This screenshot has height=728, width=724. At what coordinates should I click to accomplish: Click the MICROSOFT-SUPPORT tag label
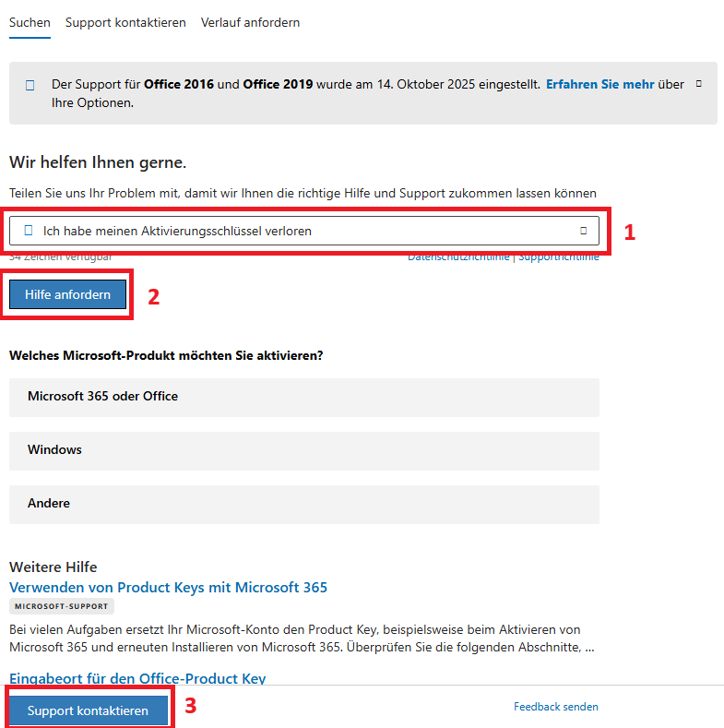pyautogui.click(x=61, y=606)
